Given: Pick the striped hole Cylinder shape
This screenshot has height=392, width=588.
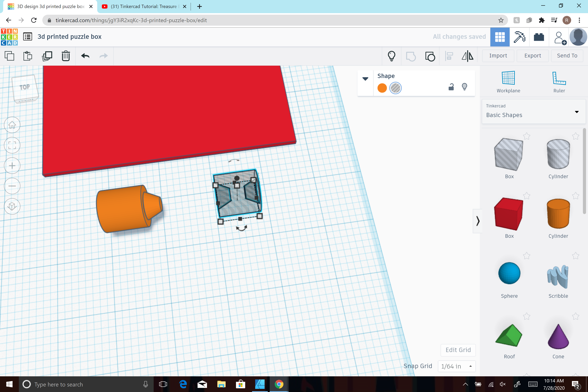Looking at the screenshot, I should 558,154.
